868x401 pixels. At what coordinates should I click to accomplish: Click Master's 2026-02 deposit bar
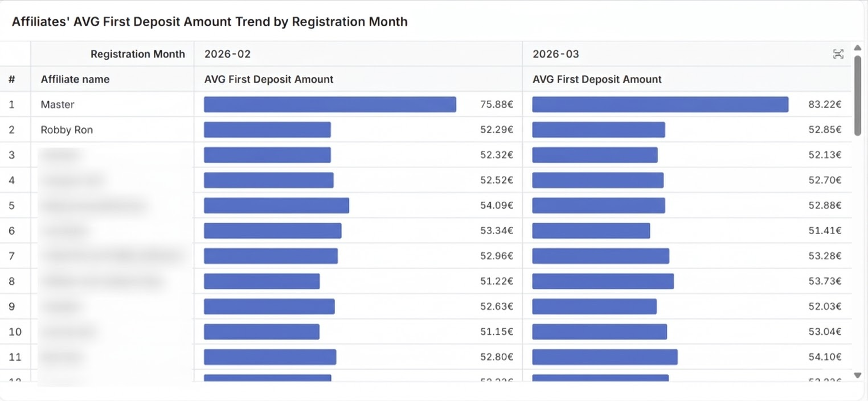point(330,104)
